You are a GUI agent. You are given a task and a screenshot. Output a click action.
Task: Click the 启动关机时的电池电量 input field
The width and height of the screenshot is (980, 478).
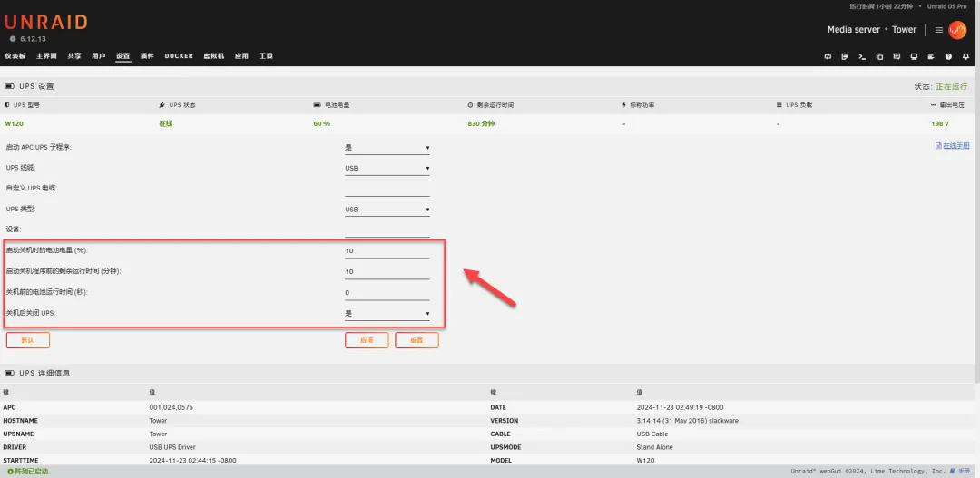(x=387, y=250)
